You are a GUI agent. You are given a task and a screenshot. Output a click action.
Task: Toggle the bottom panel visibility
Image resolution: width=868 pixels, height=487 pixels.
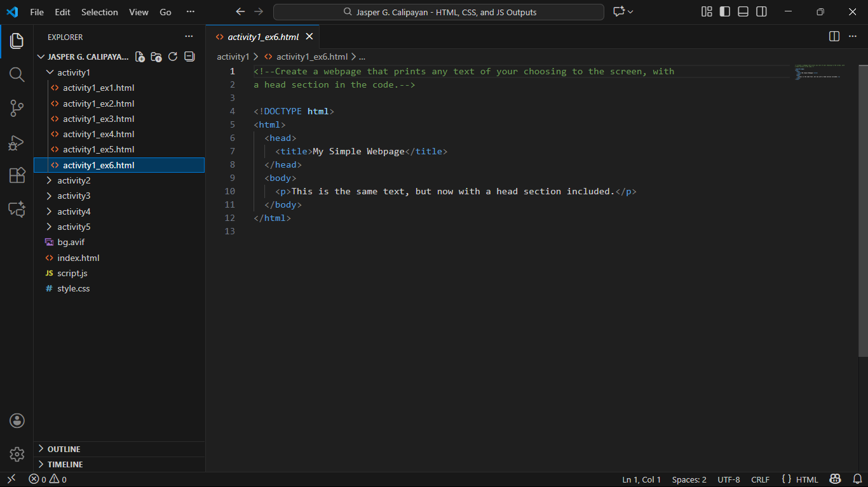pos(743,12)
